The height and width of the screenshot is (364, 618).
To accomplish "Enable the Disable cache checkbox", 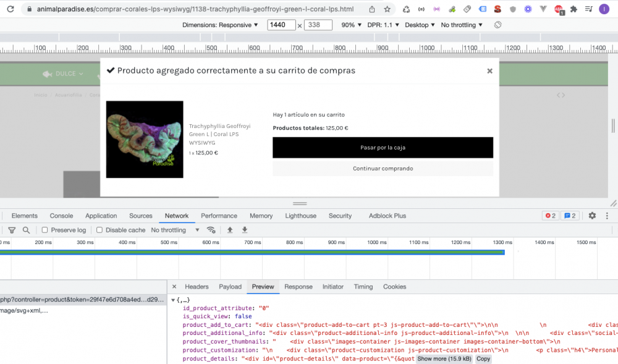I will pyautogui.click(x=99, y=229).
